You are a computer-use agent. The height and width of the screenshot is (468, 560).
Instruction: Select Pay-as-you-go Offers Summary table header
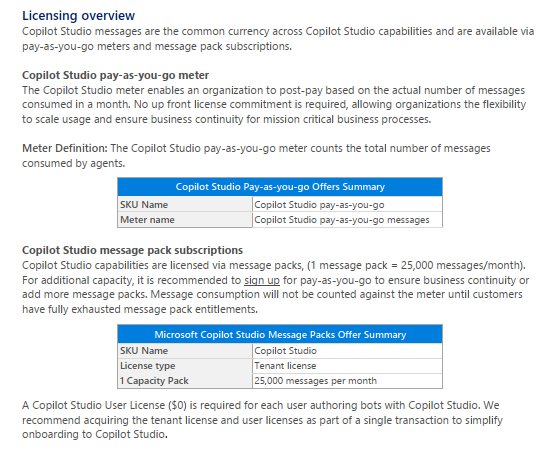coord(280,187)
